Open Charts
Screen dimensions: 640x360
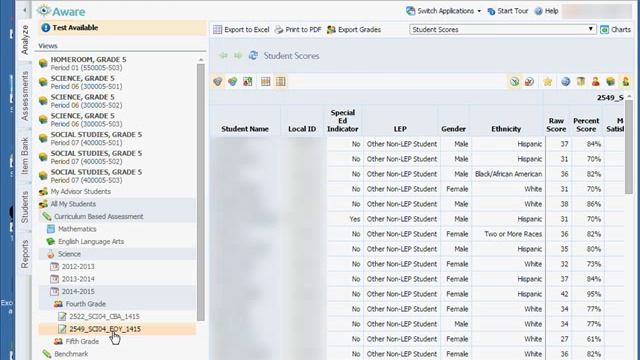[x=616, y=29]
